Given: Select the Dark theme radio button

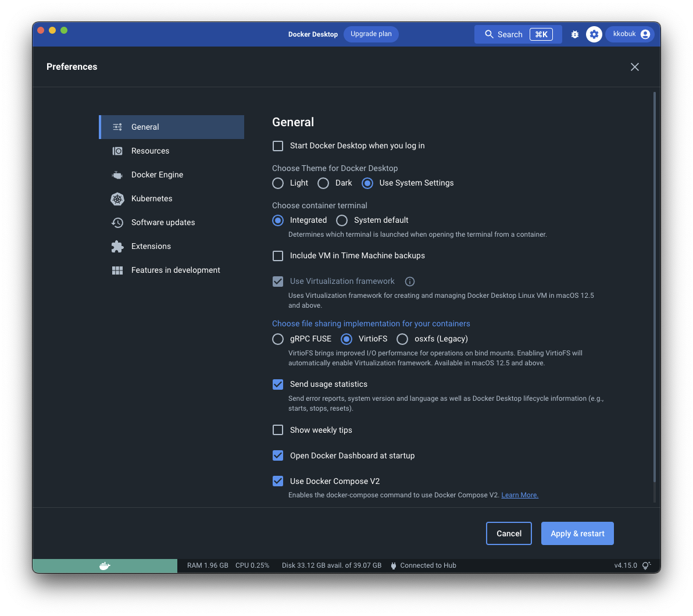Looking at the screenshot, I should point(323,183).
